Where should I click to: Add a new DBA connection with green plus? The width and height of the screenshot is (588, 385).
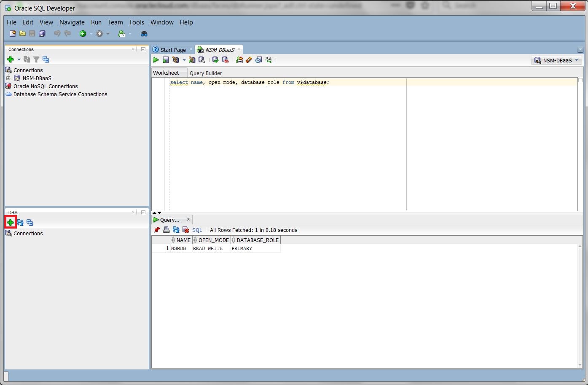tap(10, 222)
